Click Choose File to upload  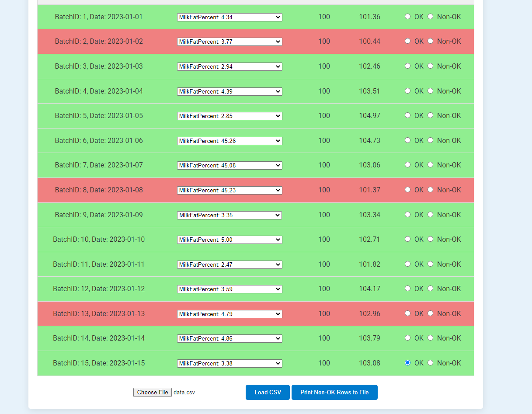tap(152, 392)
